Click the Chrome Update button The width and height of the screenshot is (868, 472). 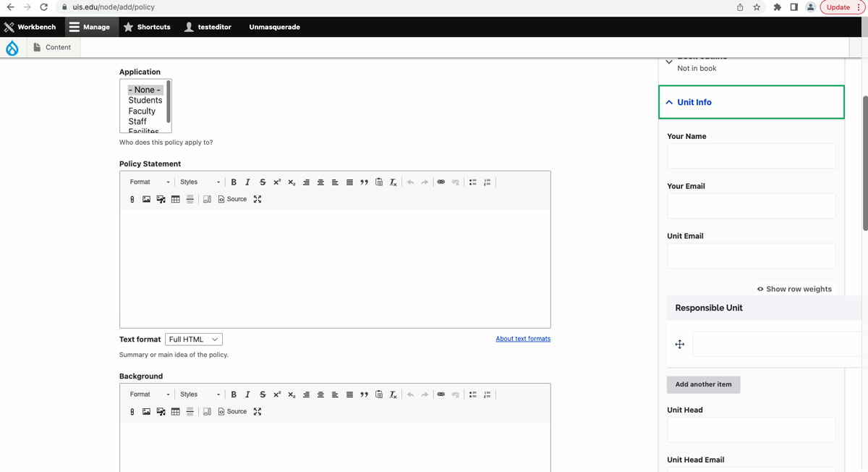[x=843, y=7]
